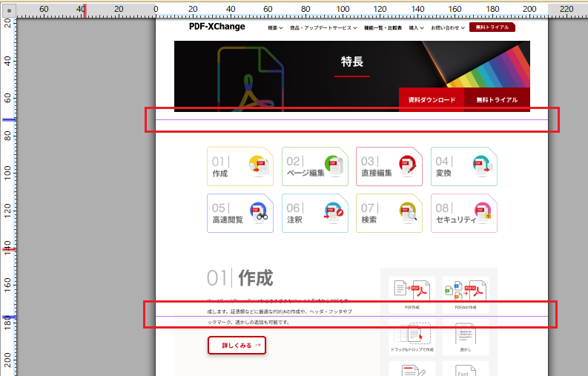The height and width of the screenshot is (376, 588).
Task: Open the 機能一覧・比較表 menu item
Action: tap(383, 27)
